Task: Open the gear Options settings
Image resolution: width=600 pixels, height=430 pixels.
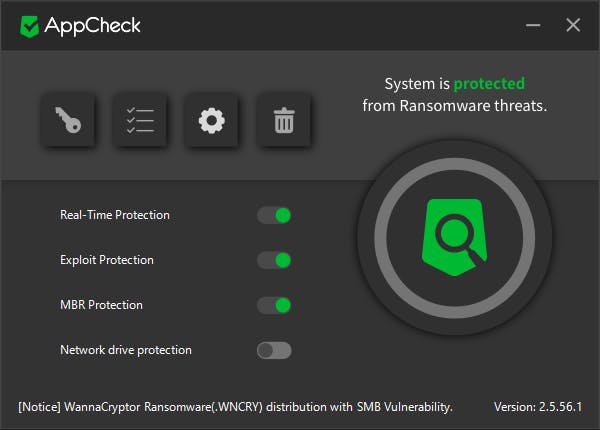Action: click(211, 121)
